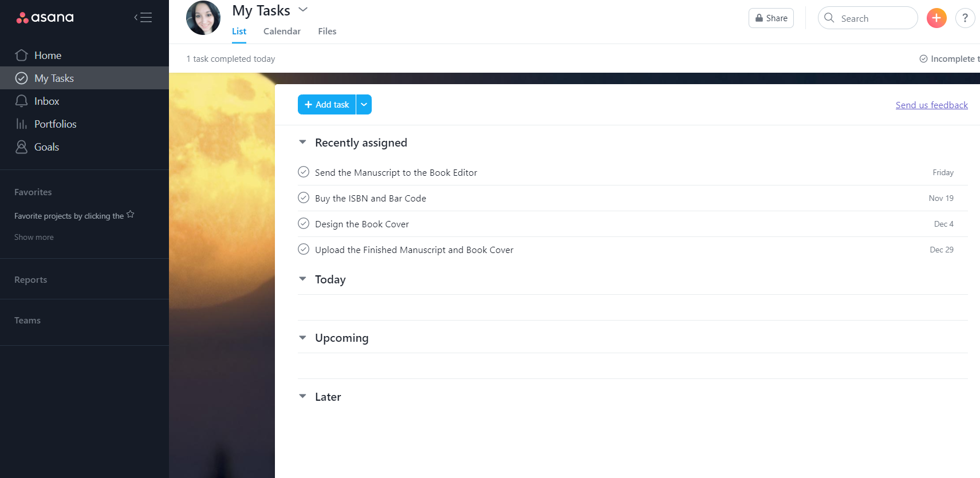
Task: Click the Today section title
Action: [x=330, y=279]
